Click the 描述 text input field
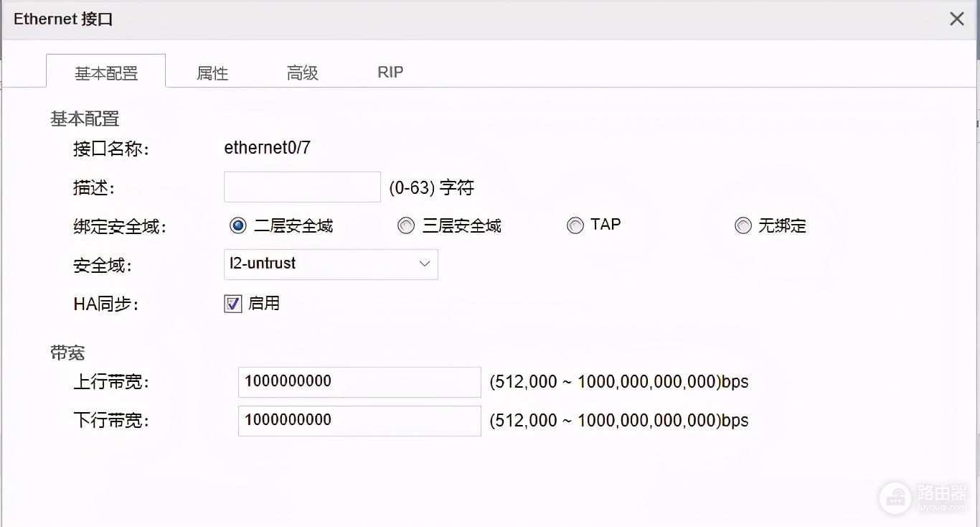The height and width of the screenshot is (527, 980). (x=302, y=187)
